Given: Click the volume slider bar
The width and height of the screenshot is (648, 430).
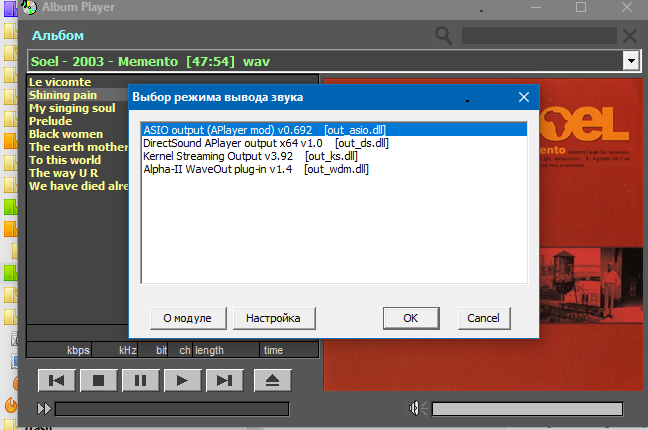Looking at the screenshot, I should pos(527,409).
